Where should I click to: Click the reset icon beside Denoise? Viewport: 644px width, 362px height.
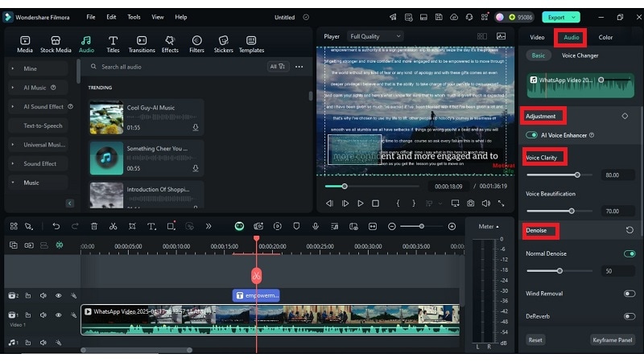(630, 230)
